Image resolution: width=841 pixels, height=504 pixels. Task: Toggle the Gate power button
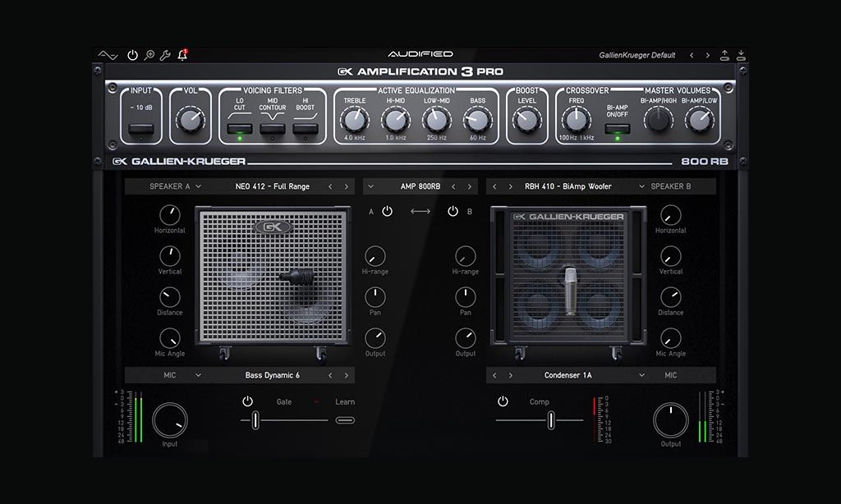pos(247,401)
